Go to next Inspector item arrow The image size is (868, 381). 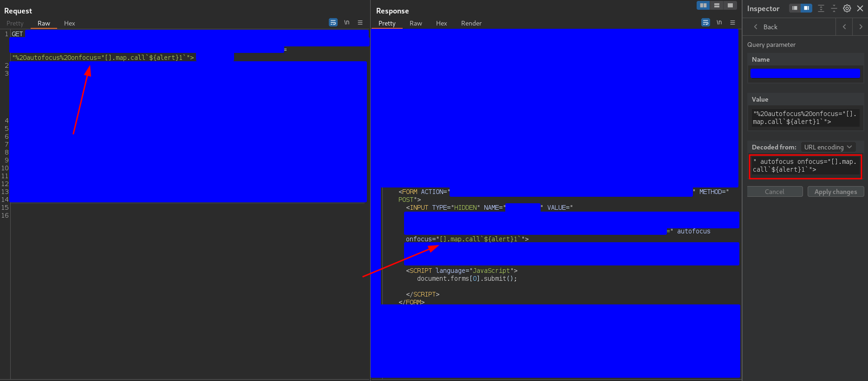[x=861, y=27]
